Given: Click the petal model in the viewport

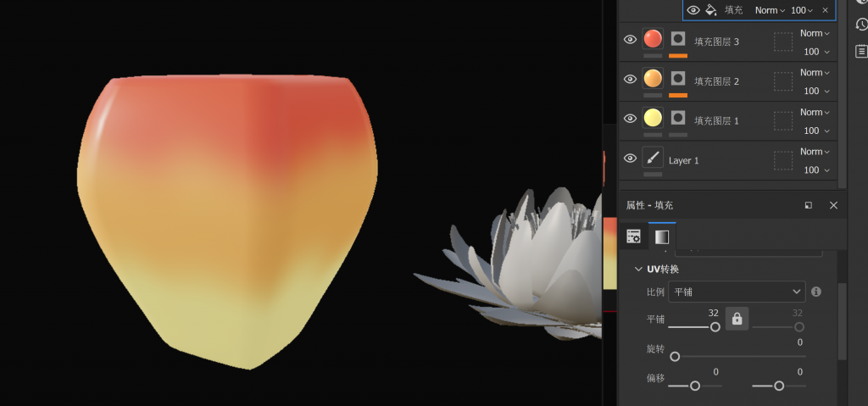Looking at the screenshot, I should click(227, 221).
